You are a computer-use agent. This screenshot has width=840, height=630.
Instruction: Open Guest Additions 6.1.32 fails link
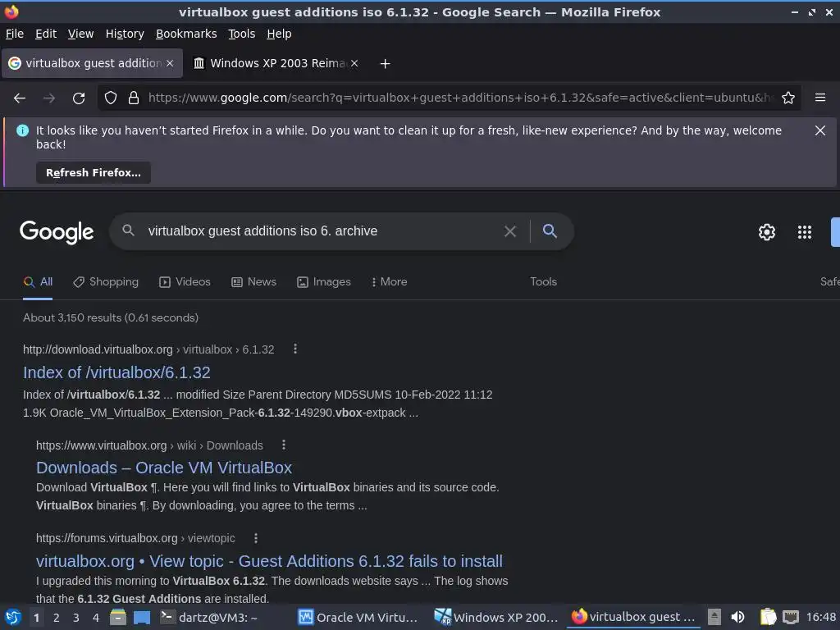click(x=269, y=561)
